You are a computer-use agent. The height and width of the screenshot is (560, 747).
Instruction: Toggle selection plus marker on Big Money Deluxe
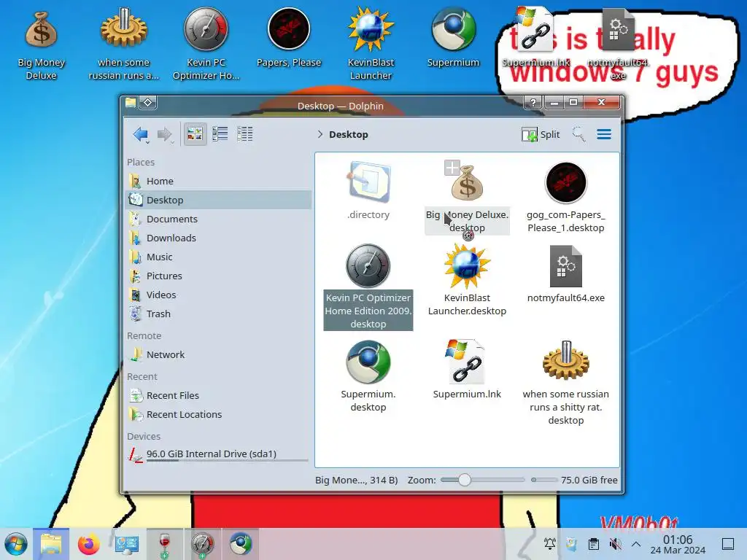452,168
